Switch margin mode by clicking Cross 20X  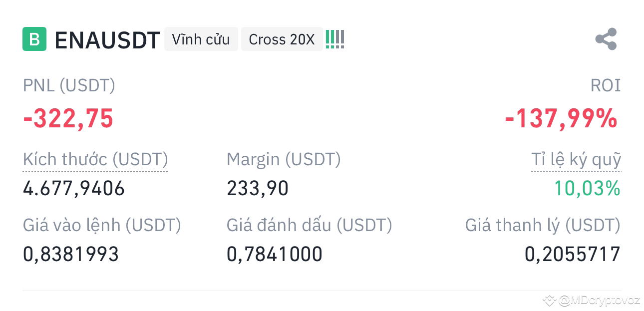pos(282,38)
